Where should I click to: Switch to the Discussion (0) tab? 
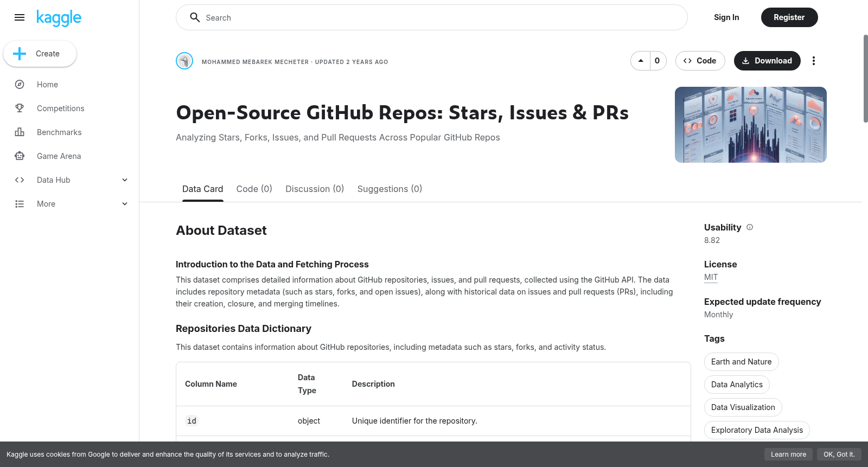315,189
